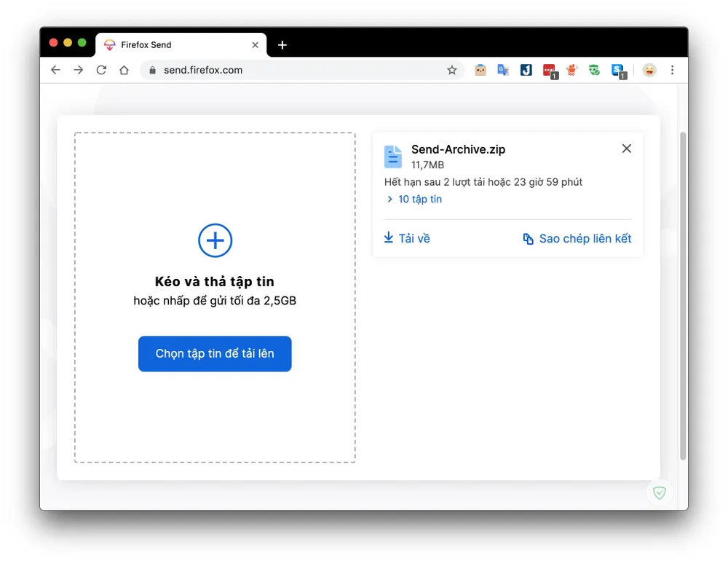Bookmark the page with the star icon
728x563 pixels.
click(x=452, y=70)
